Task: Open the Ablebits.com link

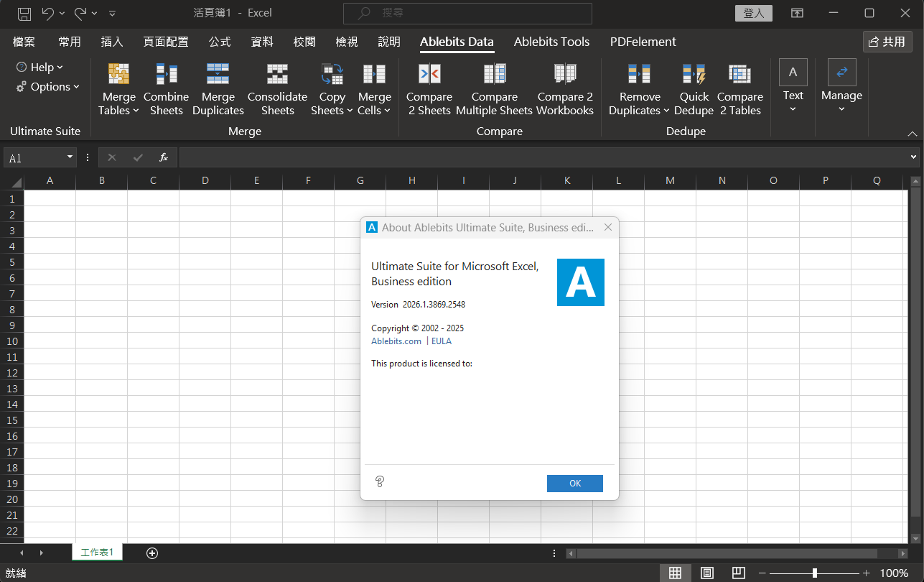Action: [396, 341]
